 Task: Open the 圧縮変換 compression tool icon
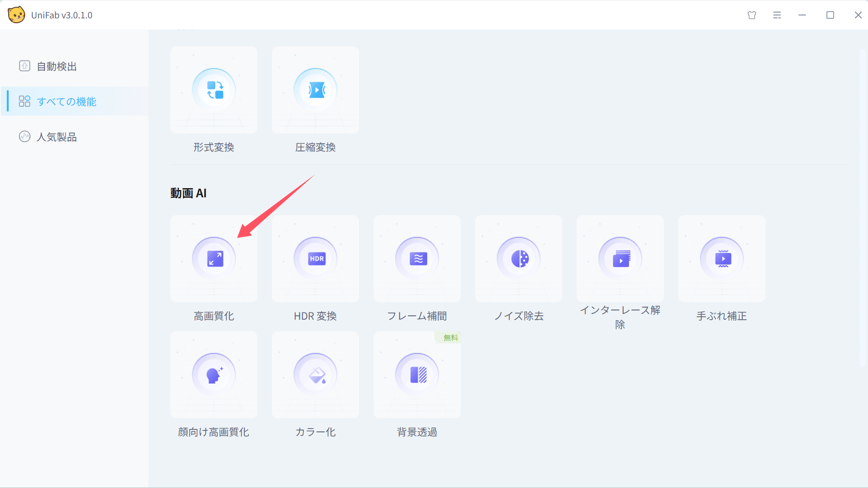pyautogui.click(x=315, y=90)
